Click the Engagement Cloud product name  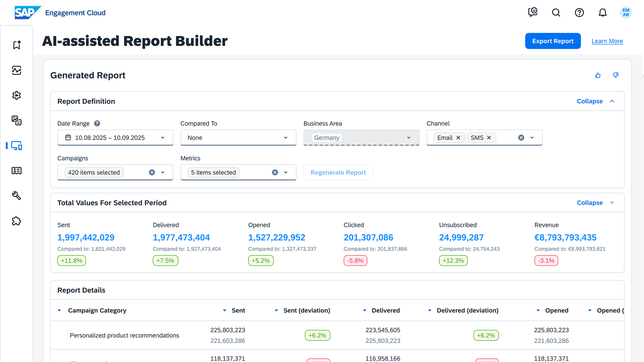(x=75, y=13)
